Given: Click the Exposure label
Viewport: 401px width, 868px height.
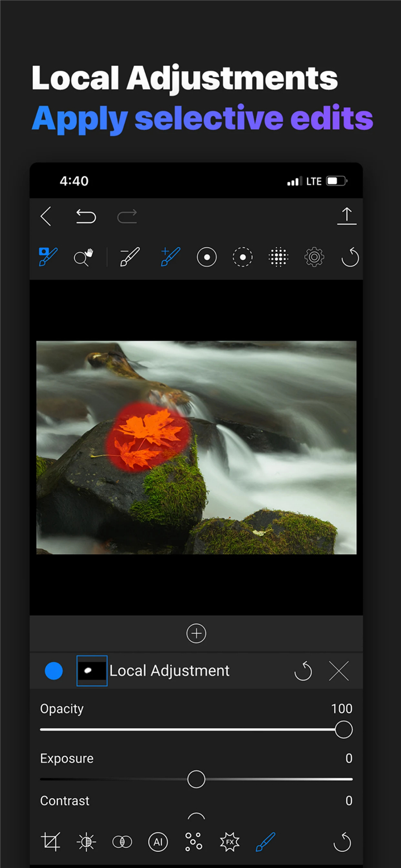Looking at the screenshot, I should tap(67, 758).
